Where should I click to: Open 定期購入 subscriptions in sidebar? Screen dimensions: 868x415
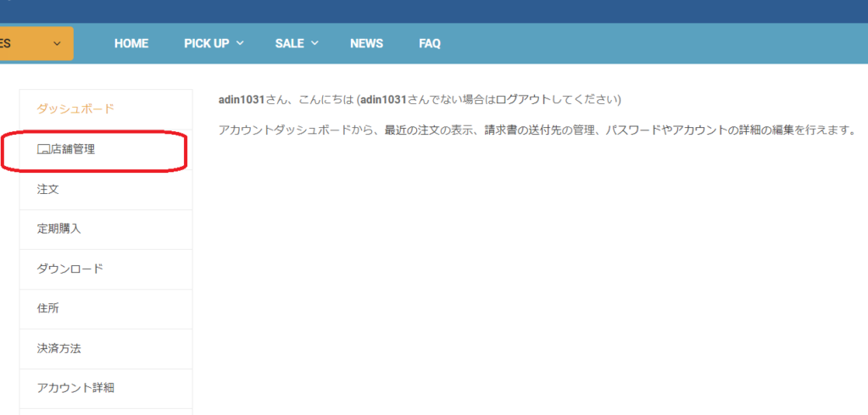(58, 229)
